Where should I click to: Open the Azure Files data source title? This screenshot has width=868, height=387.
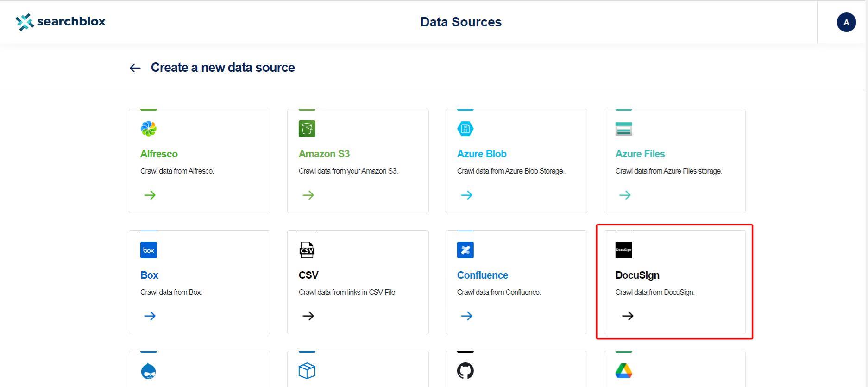pyautogui.click(x=640, y=154)
